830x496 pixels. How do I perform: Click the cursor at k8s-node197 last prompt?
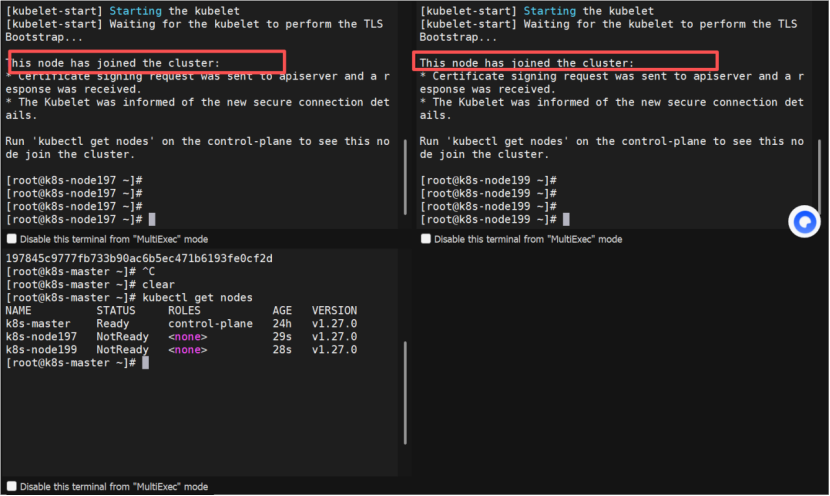[152, 219]
